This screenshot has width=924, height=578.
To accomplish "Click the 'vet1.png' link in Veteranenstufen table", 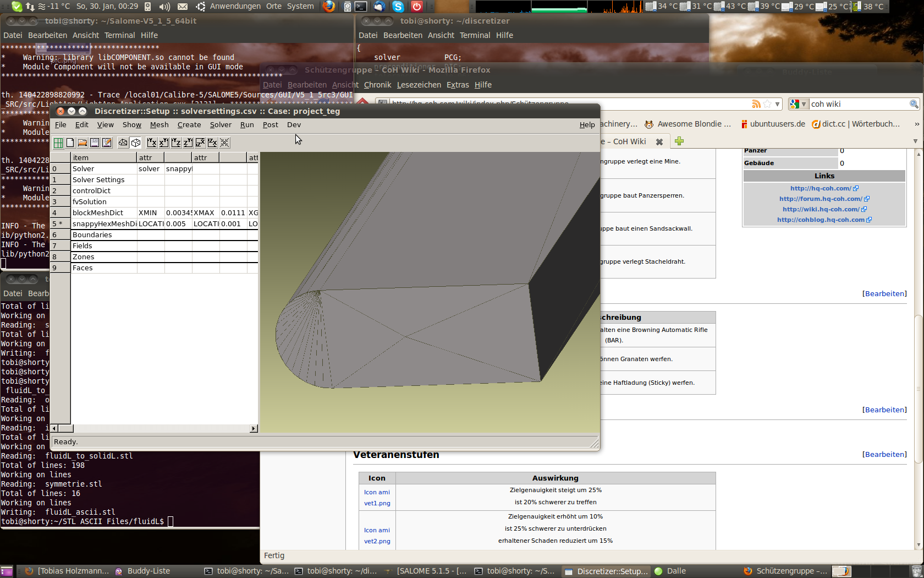I will [x=377, y=504].
